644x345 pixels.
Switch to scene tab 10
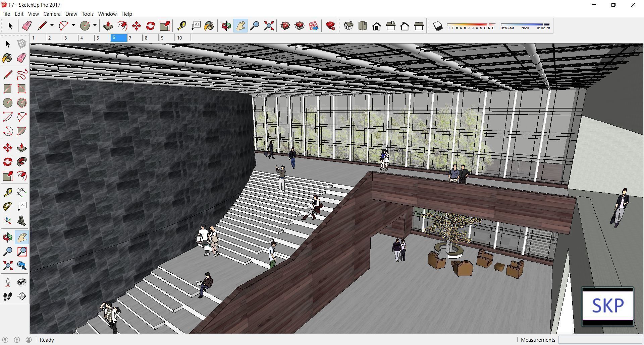pyautogui.click(x=183, y=38)
